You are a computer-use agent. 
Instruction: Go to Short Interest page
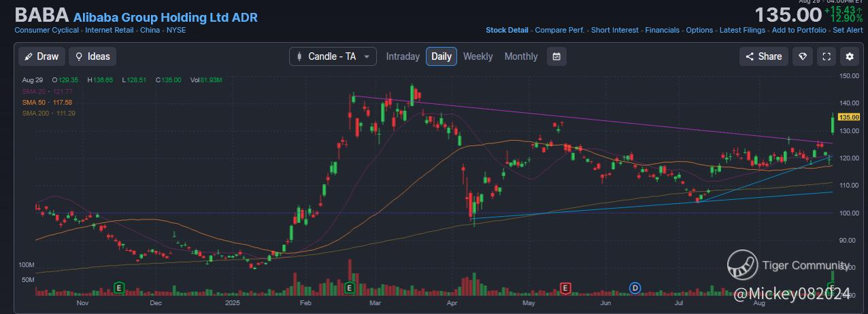[615, 30]
